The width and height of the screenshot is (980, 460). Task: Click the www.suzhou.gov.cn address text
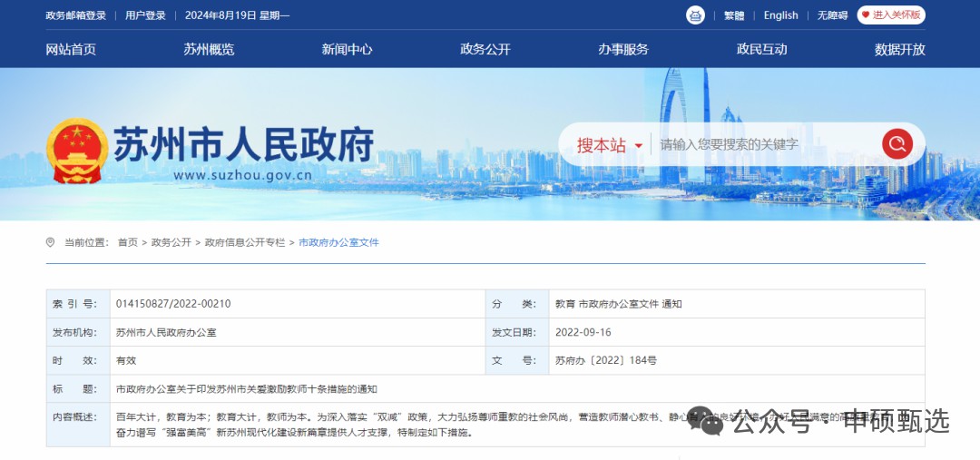point(242,176)
